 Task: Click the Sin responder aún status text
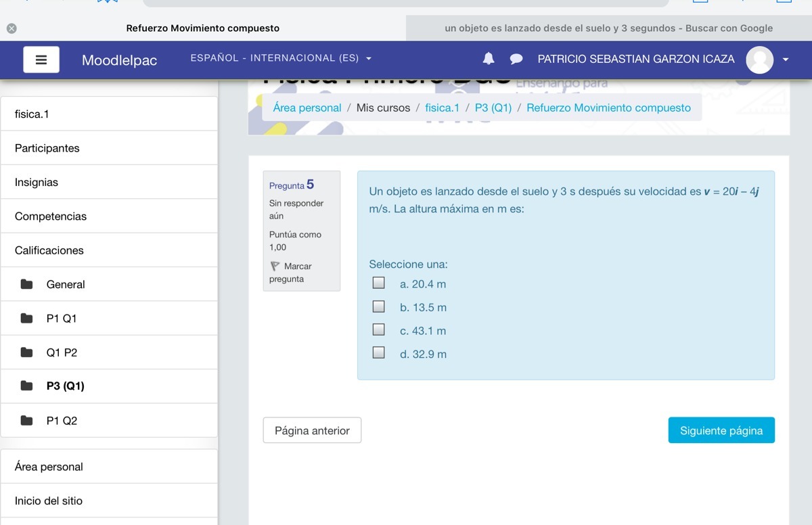pyautogui.click(x=296, y=210)
